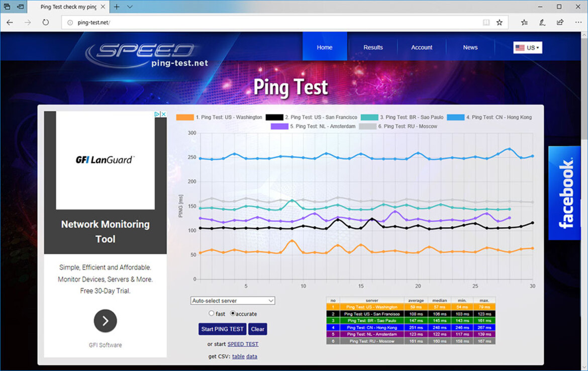Add page to favorites with star icon
Screen dimensions: 588x371
coord(500,23)
